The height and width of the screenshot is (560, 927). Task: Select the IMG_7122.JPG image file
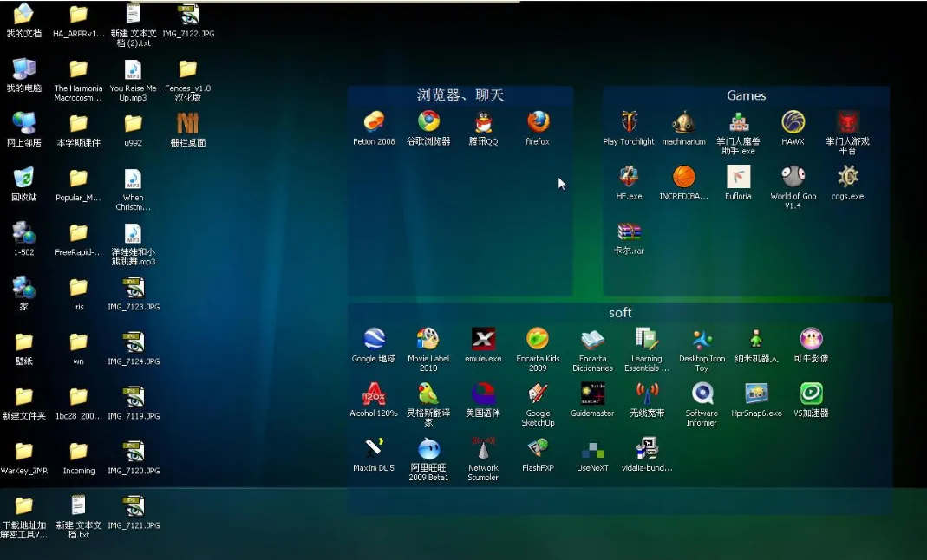pyautogui.click(x=188, y=14)
